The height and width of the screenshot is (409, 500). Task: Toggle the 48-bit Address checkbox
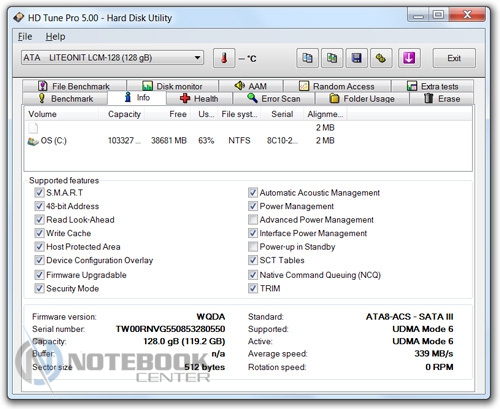[39, 206]
